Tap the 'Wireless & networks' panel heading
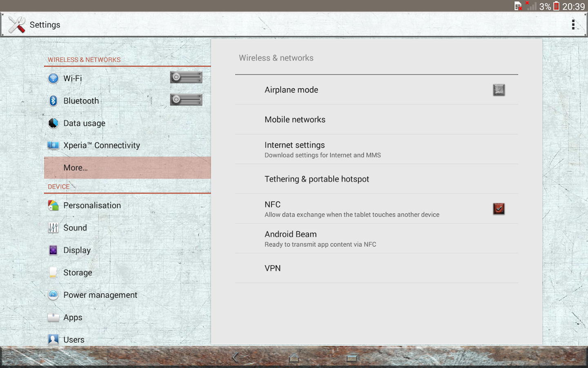588x368 pixels. 276,58
